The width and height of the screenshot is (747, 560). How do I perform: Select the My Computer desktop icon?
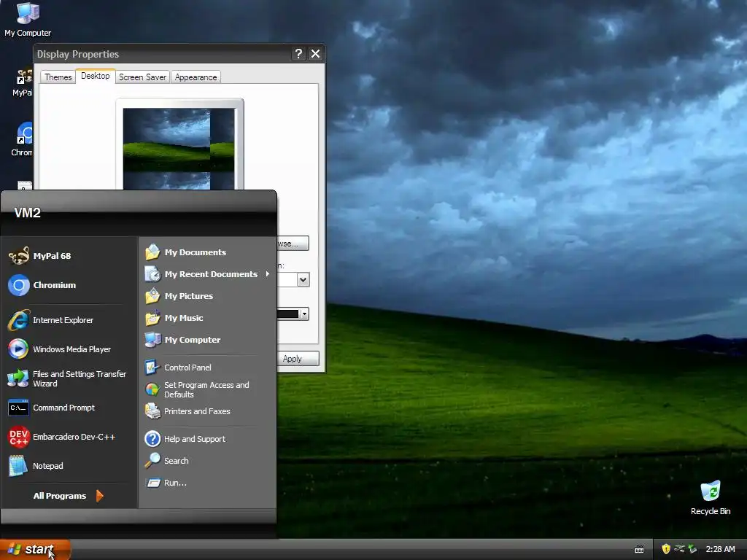click(x=28, y=20)
